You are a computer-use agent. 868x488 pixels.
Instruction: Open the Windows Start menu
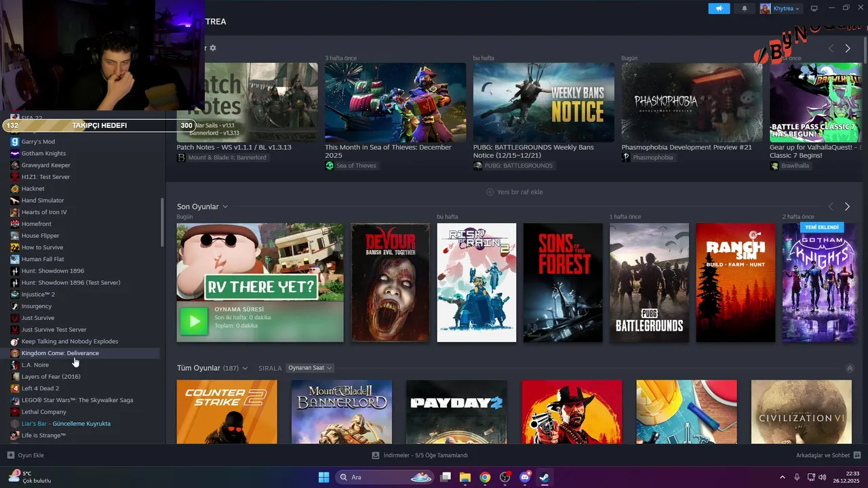pos(323,477)
